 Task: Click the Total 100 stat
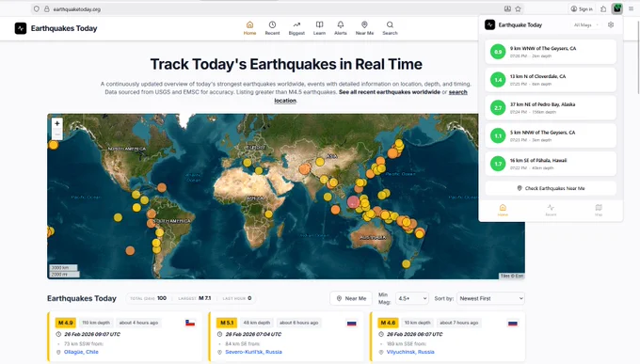coord(148,298)
